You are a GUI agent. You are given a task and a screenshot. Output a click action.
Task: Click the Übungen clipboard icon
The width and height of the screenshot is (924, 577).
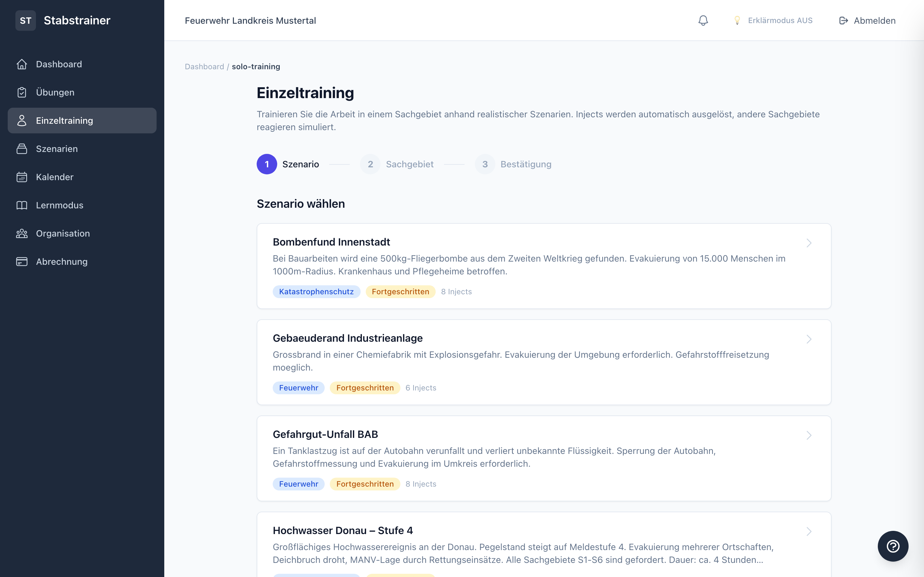22,92
